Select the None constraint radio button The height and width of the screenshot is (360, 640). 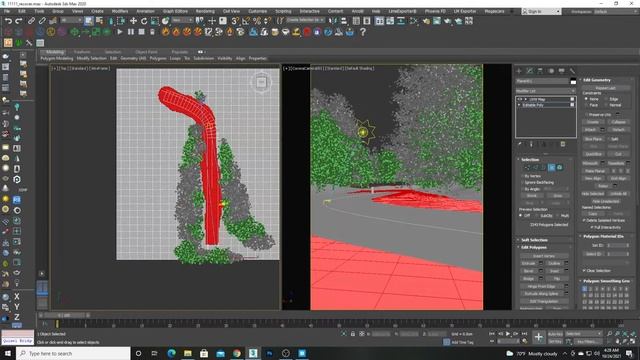[x=587, y=99]
